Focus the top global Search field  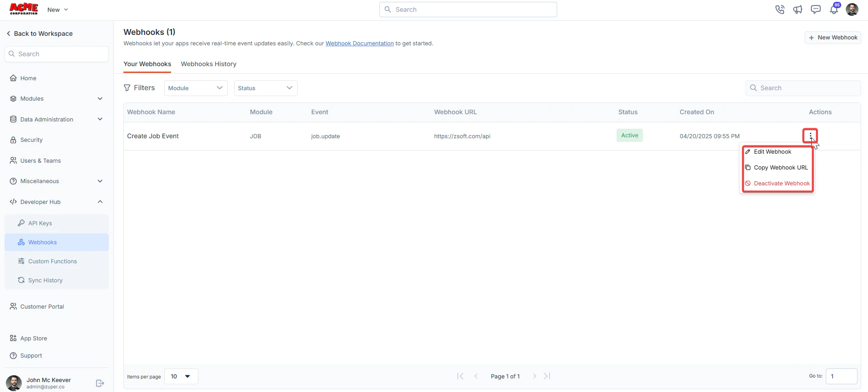point(468,10)
